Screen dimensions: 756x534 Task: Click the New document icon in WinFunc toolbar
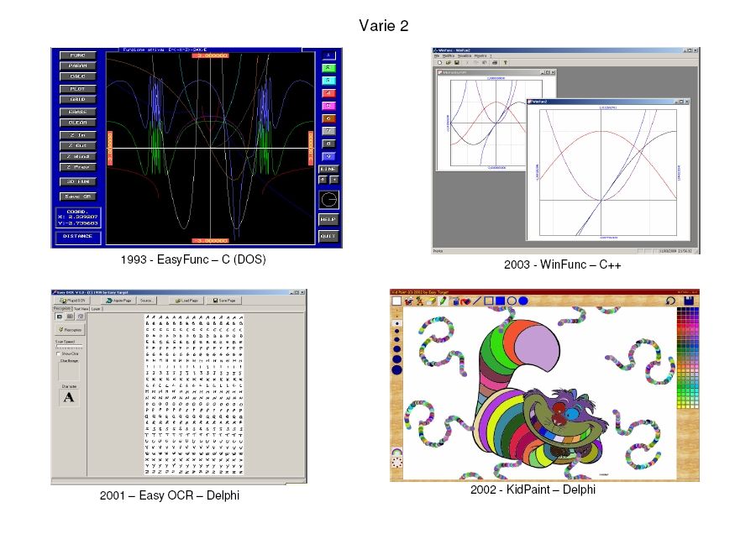click(439, 63)
